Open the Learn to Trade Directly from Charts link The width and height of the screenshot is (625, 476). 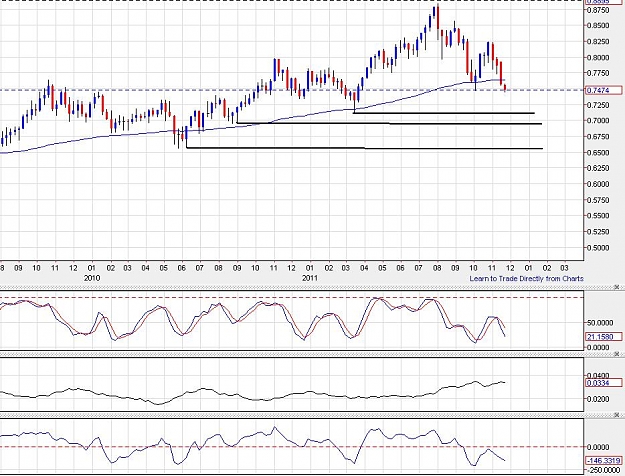(x=526, y=279)
